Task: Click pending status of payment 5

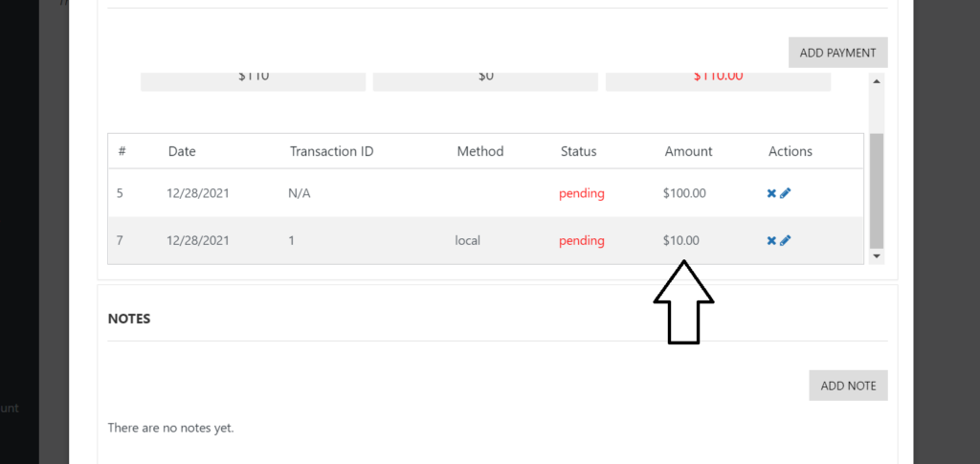Action: tap(581, 193)
